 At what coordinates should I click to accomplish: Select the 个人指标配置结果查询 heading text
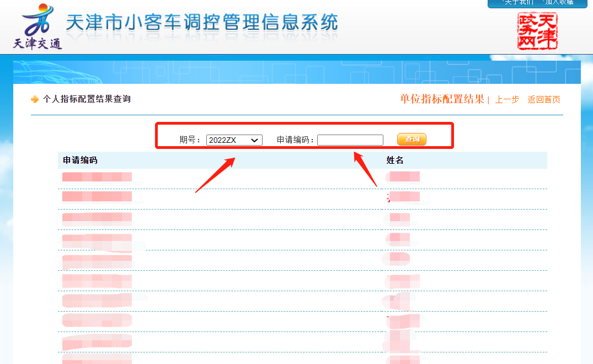(87, 99)
